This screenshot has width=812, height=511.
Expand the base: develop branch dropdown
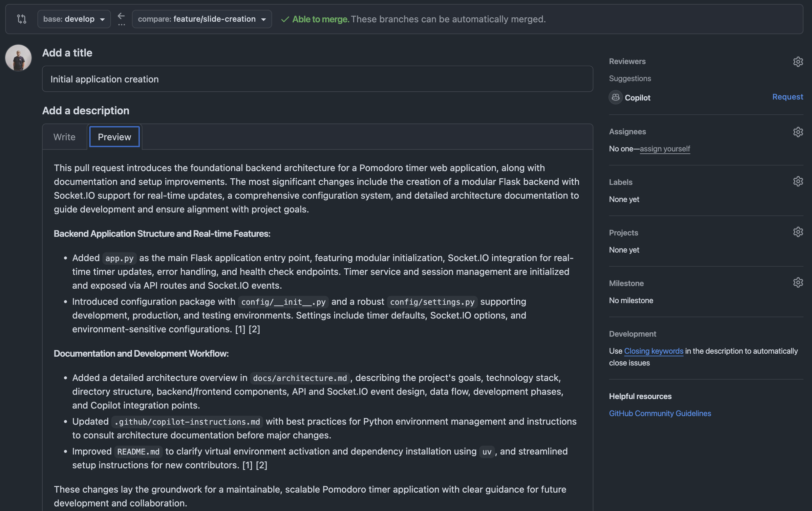(74, 19)
